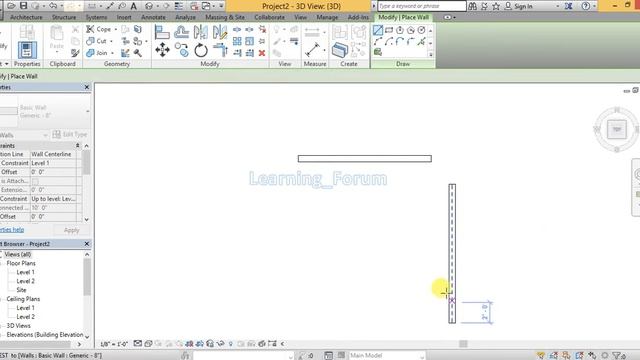Image resolution: width=640 pixels, height=360 pixels.
Task: Open the Join geometry dropdown arrow
Action: point(112,53)
